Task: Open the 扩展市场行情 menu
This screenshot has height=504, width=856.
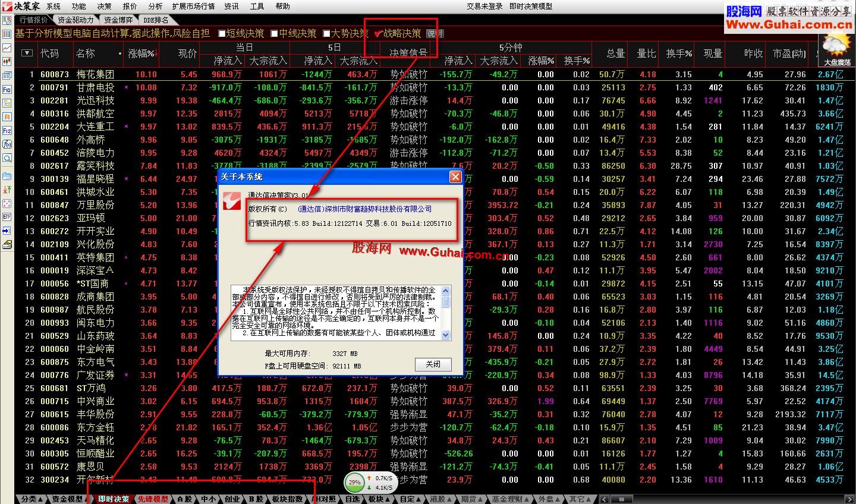Action: (x=193, y=7)
